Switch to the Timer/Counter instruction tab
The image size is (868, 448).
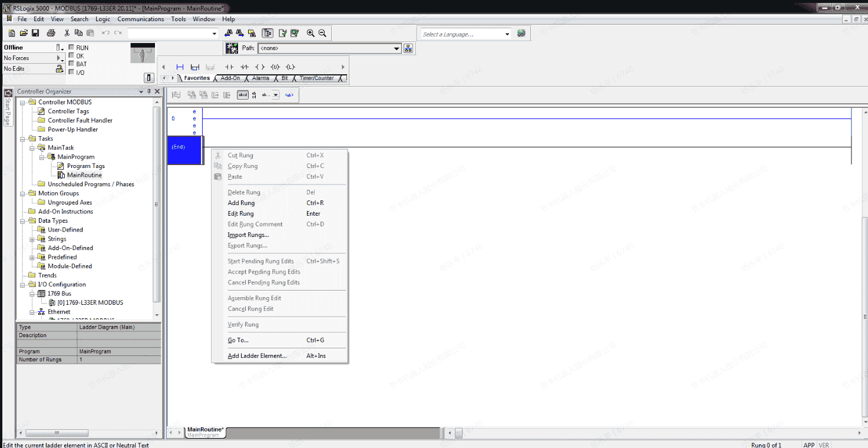[x=316, y=78]
